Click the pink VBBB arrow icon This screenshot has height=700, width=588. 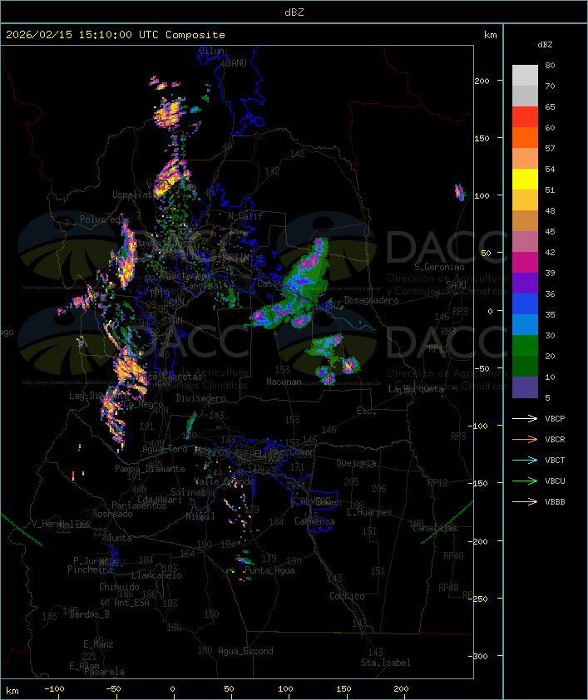coord(525,502)
